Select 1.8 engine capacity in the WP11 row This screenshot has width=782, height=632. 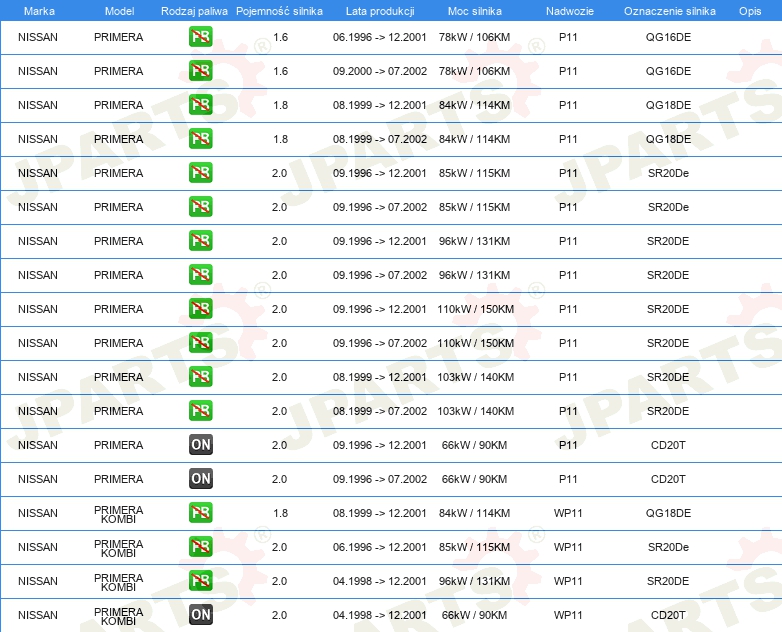click(x=280, y=513)
